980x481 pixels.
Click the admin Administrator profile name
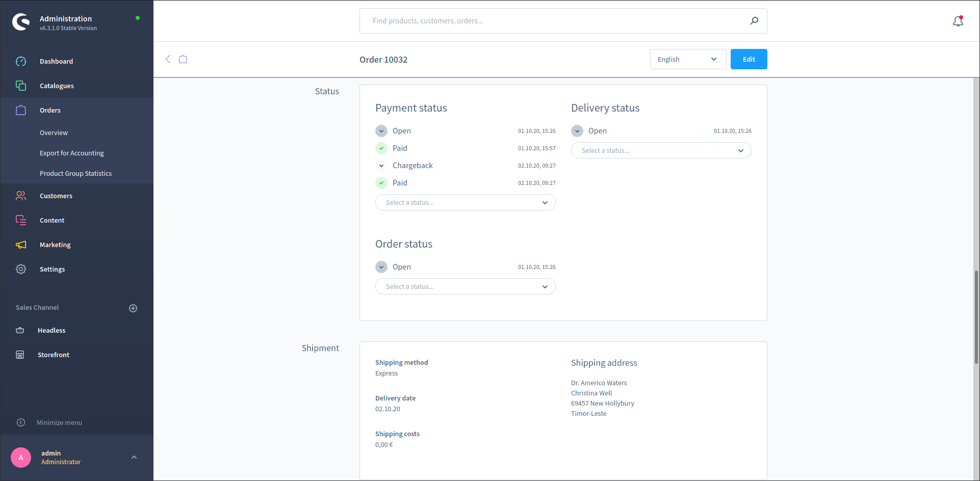pos(61,457)
